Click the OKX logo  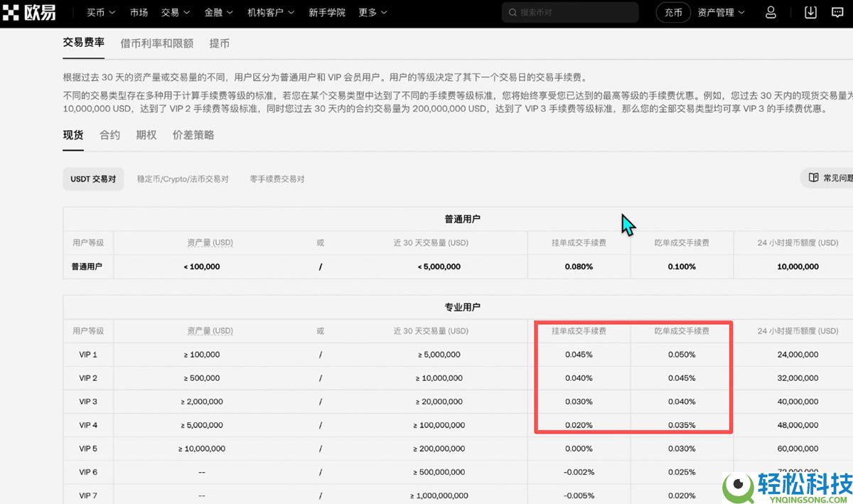coord(30,12)
